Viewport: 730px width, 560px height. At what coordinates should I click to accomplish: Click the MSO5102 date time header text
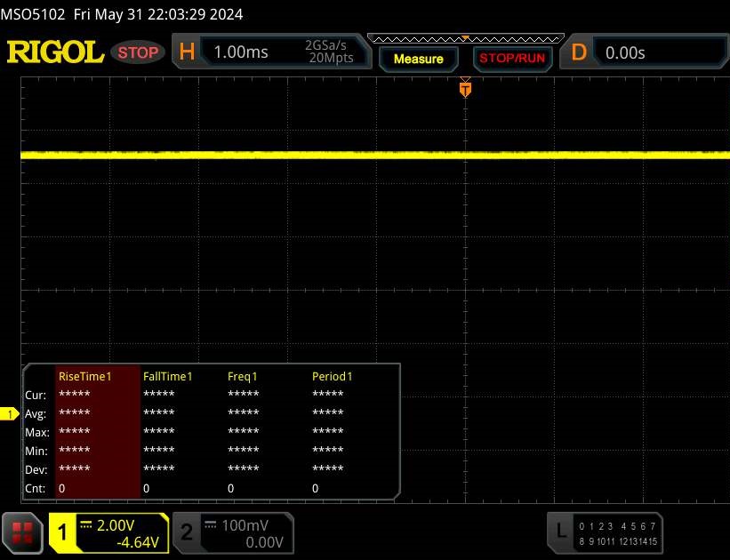click(122, 14)
